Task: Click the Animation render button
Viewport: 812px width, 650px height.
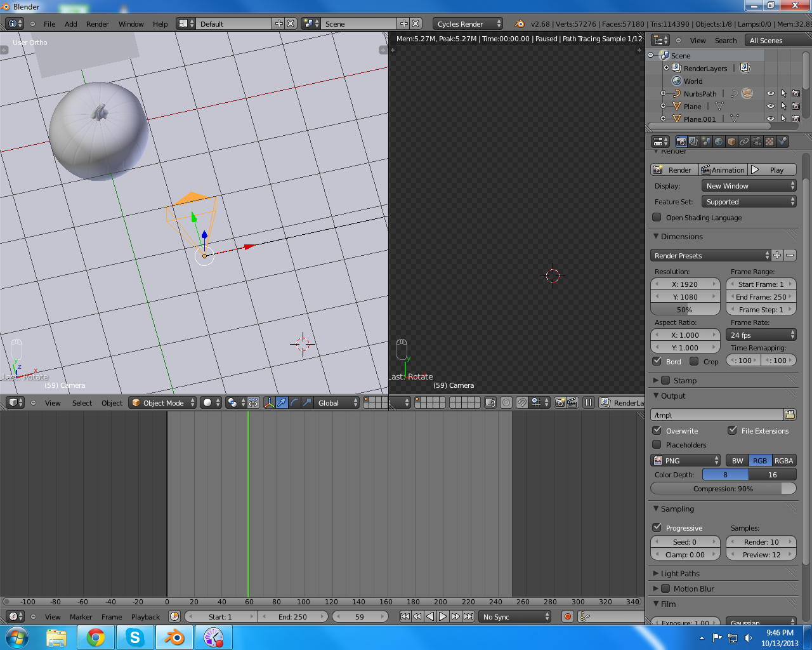Action: click(723, 169)
